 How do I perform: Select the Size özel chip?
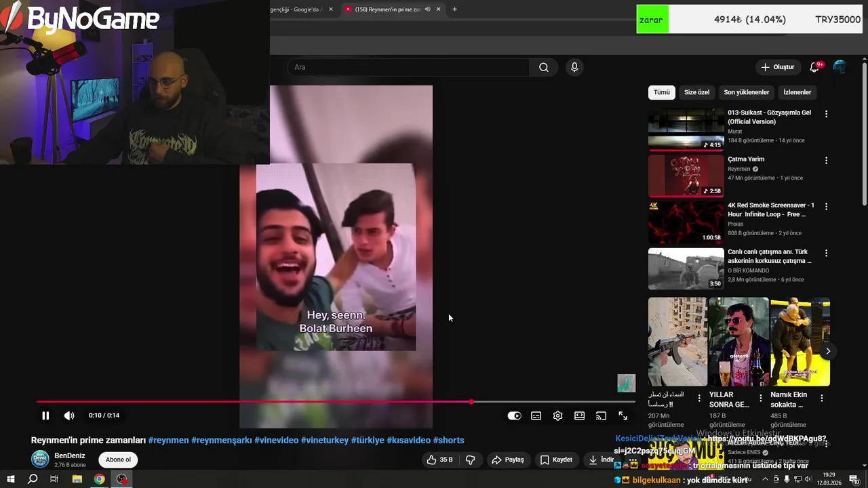696,92
